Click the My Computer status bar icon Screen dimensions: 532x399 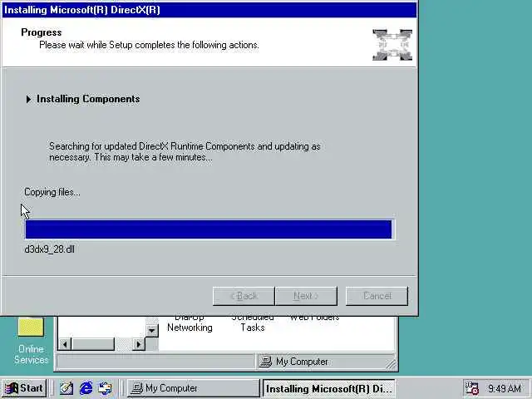pos(265,362)
